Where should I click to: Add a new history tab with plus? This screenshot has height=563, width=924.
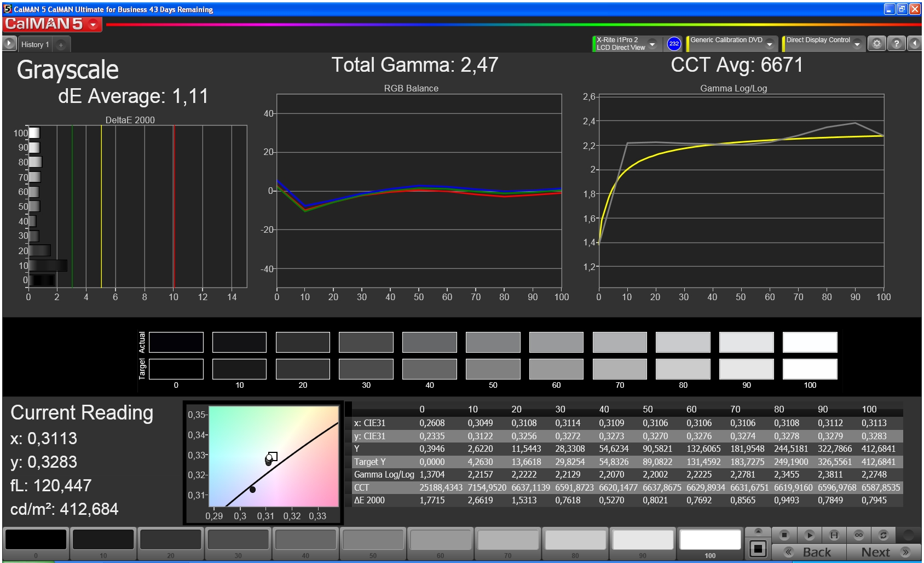61,44
